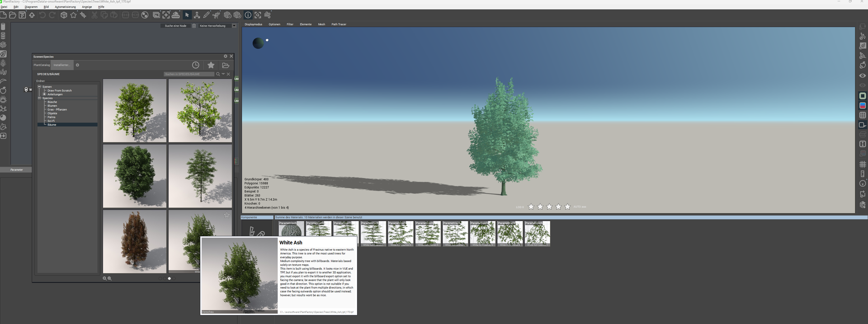
Task: Collapse the Species tree node
Action: (x=39, y=98)
